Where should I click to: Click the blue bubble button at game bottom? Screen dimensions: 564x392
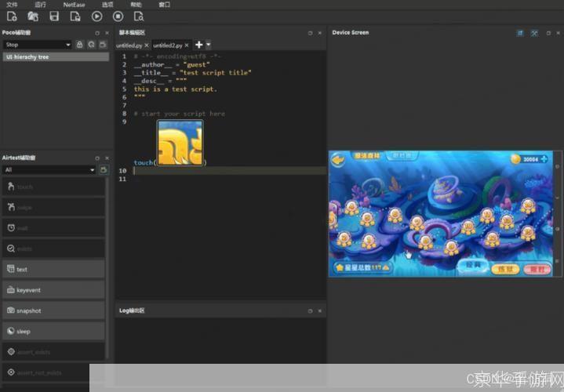pos(473,266)
